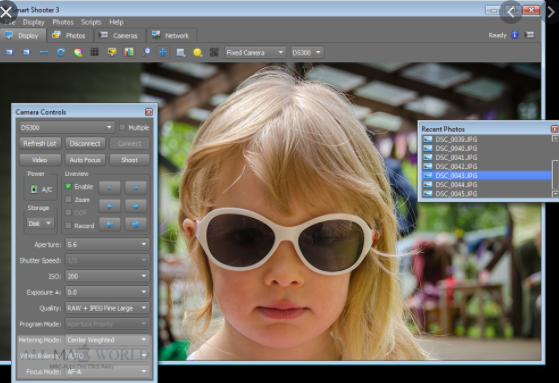
Task: Click the Video button
Action: pyautogui.click(x=40, y=160)
